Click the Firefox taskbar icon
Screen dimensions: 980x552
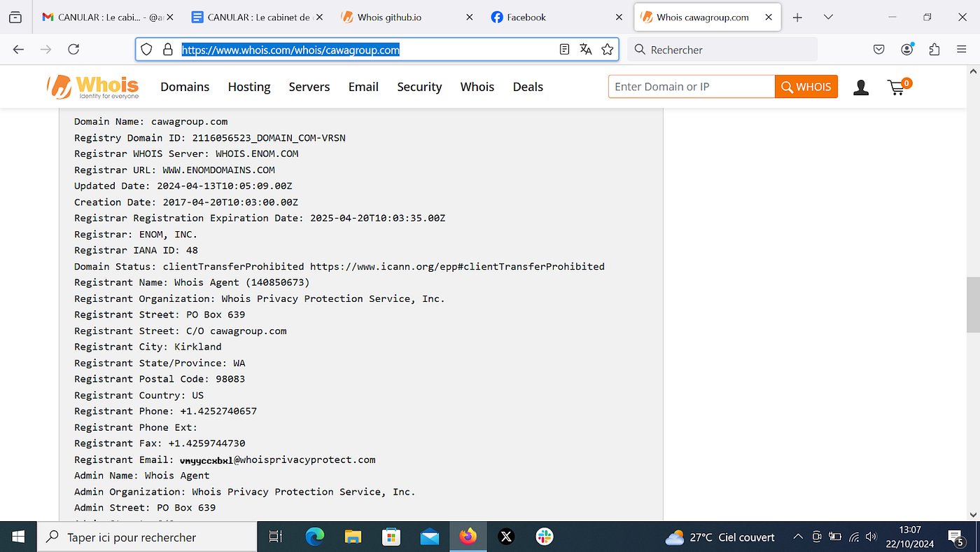[x=468, y=537]
